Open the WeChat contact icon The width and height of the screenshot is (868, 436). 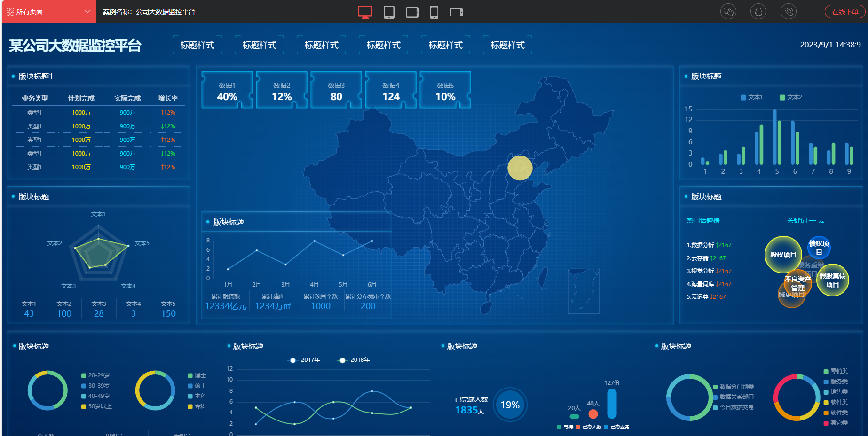(728, 12)
